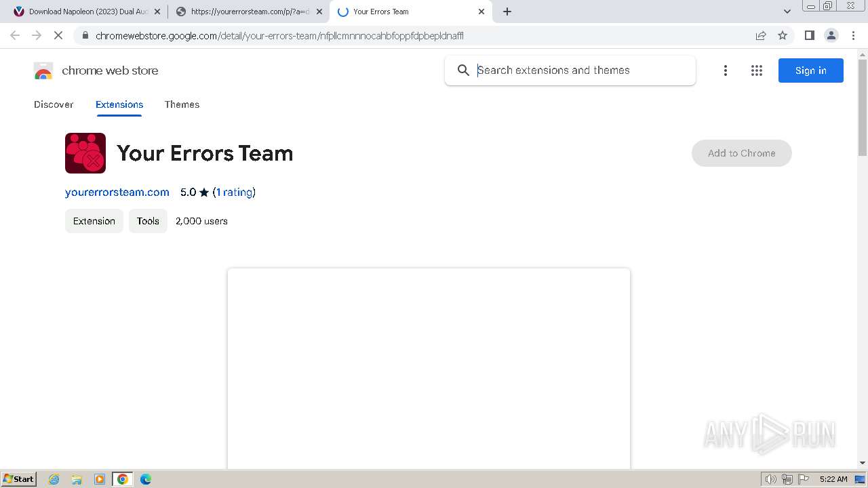
Task: Open a new browser tab
Action: pos(507,12)
